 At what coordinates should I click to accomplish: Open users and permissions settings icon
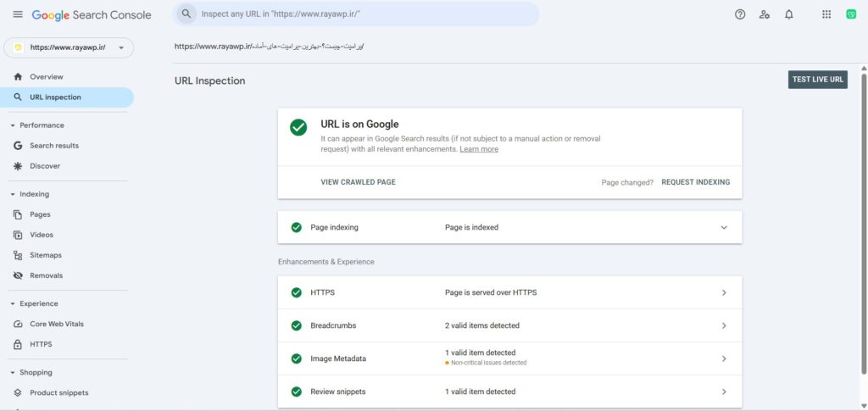765,14
